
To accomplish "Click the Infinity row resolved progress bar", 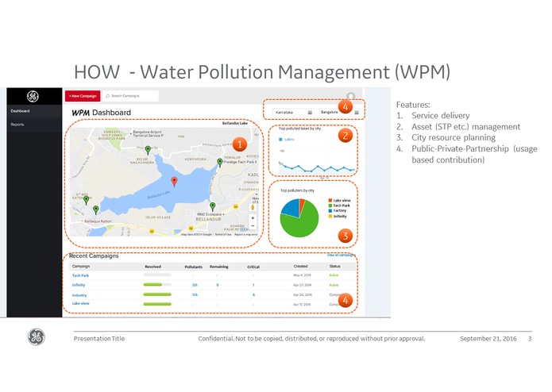I will [157, 285].
